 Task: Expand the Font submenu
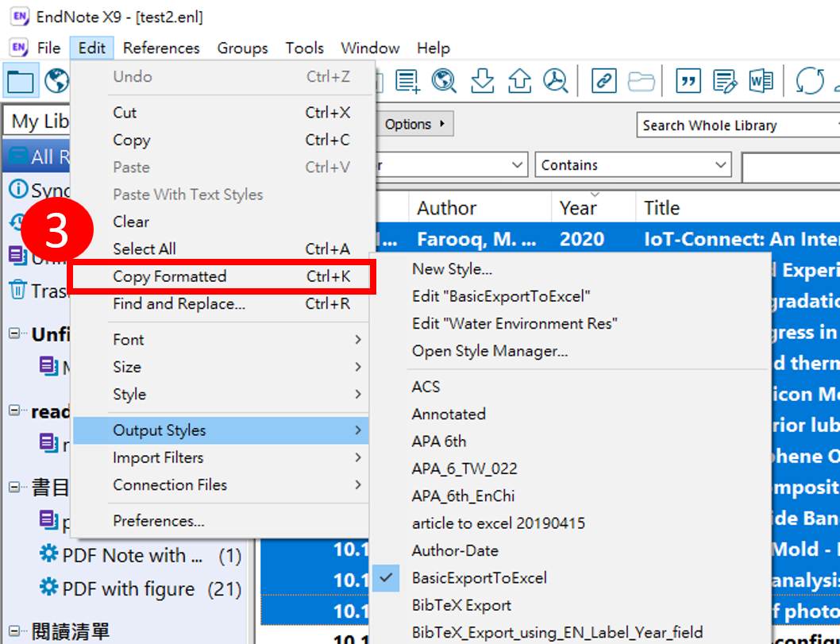222,340
